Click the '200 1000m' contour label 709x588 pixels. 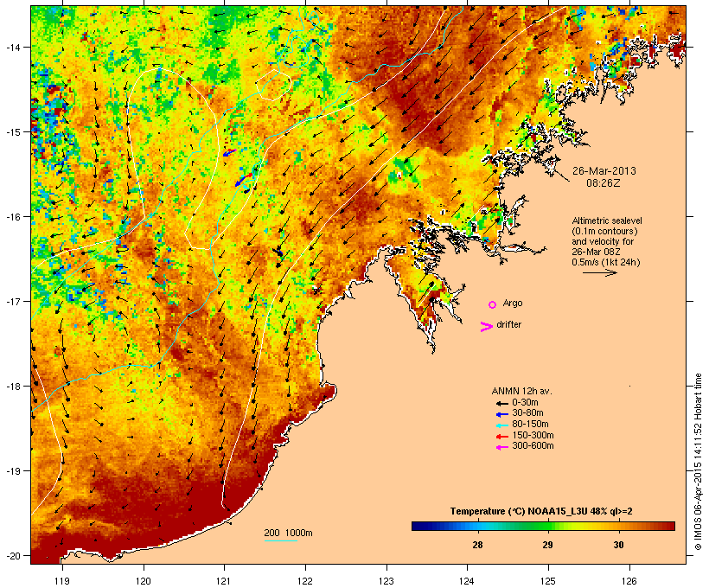(288, 533)
